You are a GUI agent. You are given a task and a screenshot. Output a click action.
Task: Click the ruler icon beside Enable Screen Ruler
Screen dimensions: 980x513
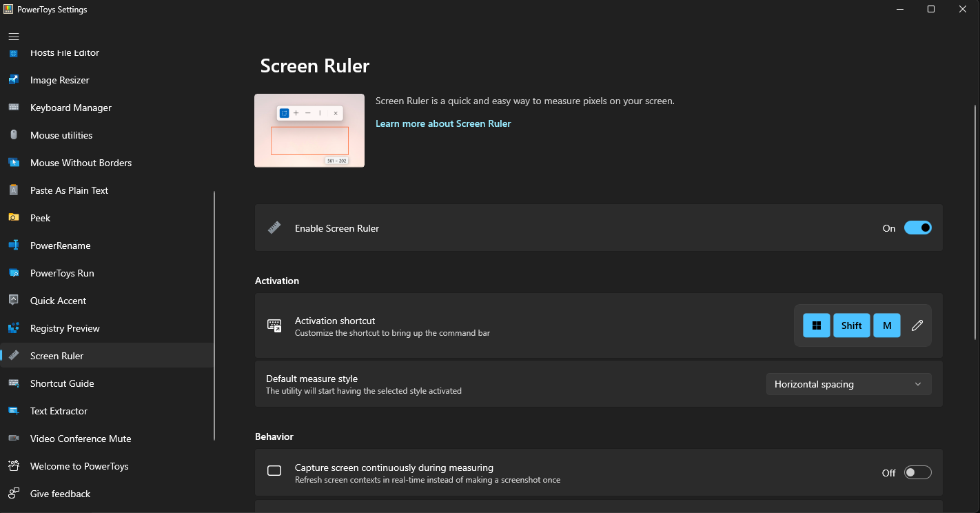tap(274, 228)
